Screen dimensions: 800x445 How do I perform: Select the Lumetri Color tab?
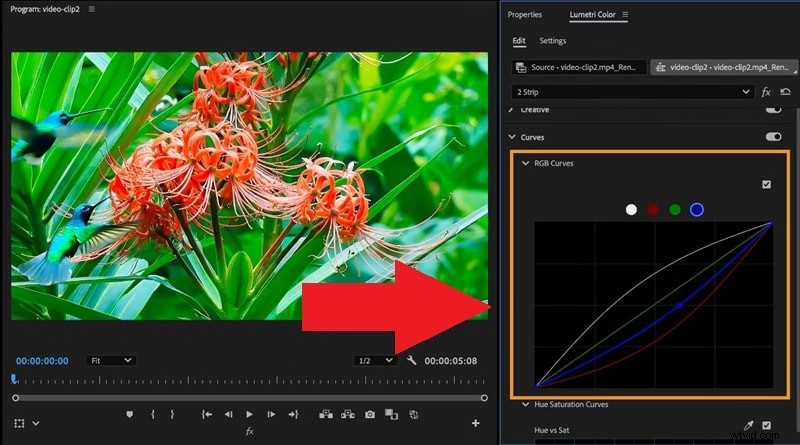pyautogui.click(x=592, y=14)
